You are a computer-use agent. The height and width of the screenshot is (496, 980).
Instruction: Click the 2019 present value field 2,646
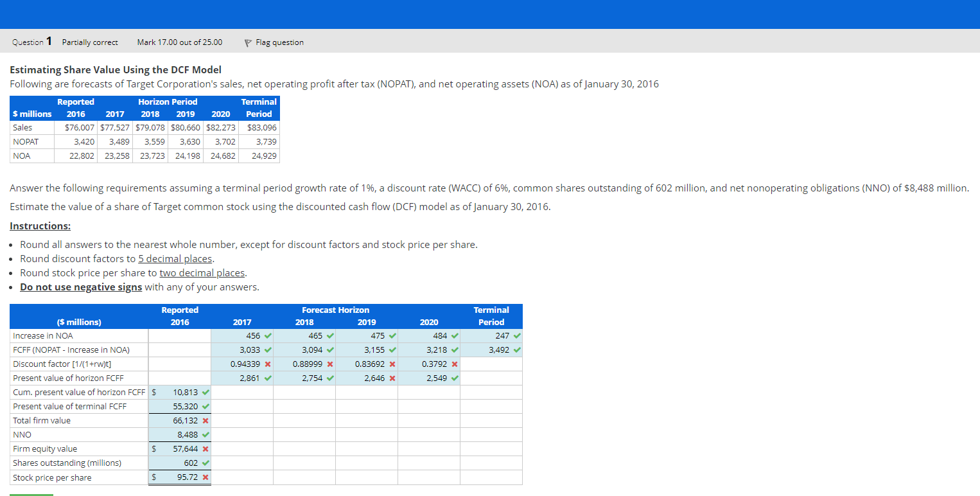click(x=367, y=378)
